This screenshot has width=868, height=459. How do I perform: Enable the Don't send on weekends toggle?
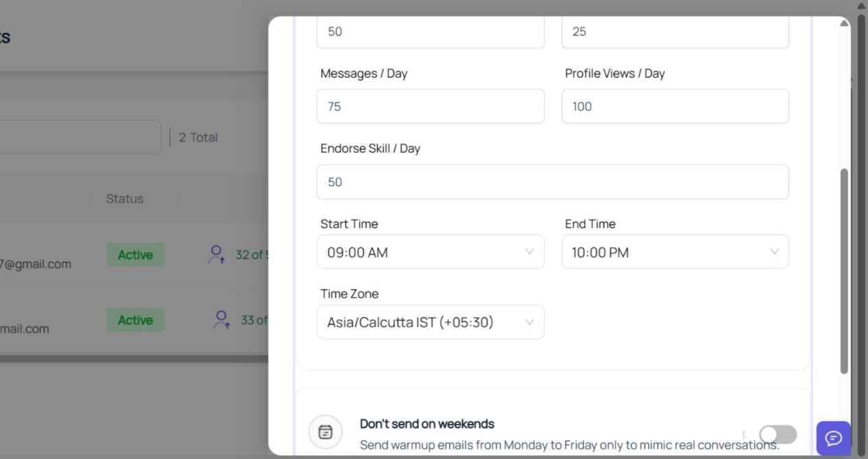click(778, 434)
